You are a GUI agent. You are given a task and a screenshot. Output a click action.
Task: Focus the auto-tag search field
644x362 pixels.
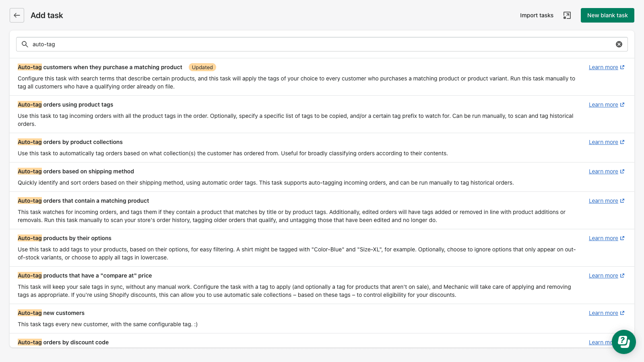tap(322, 44)
